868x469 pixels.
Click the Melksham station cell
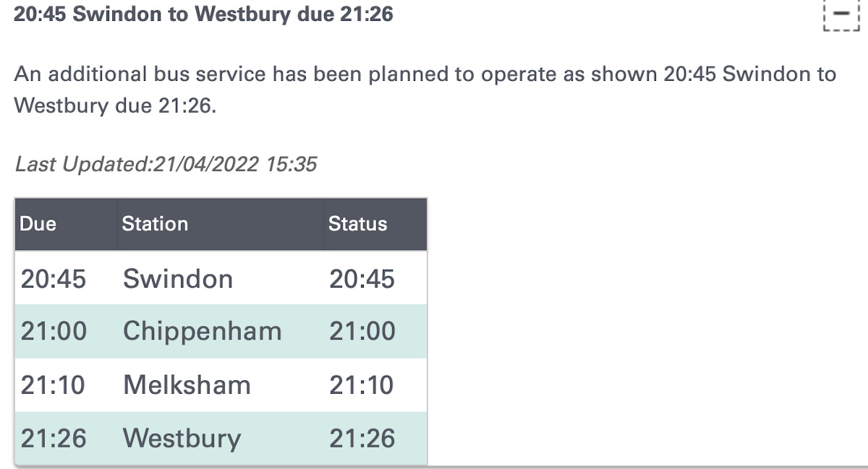187,385
